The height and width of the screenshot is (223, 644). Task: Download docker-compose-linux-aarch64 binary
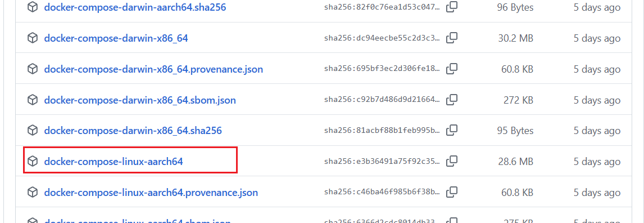114,161
